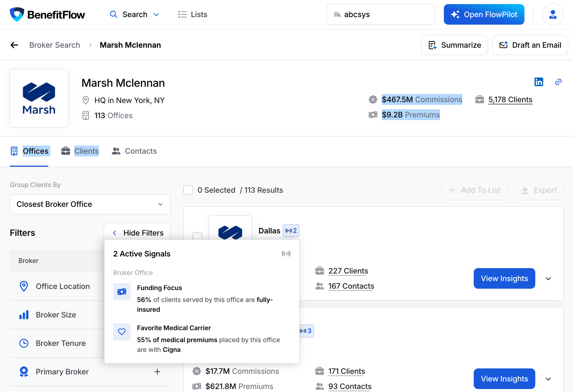Click the BenefitFlow shield logo
Screen dimensions: 573x392
click(x=17, y=14)
